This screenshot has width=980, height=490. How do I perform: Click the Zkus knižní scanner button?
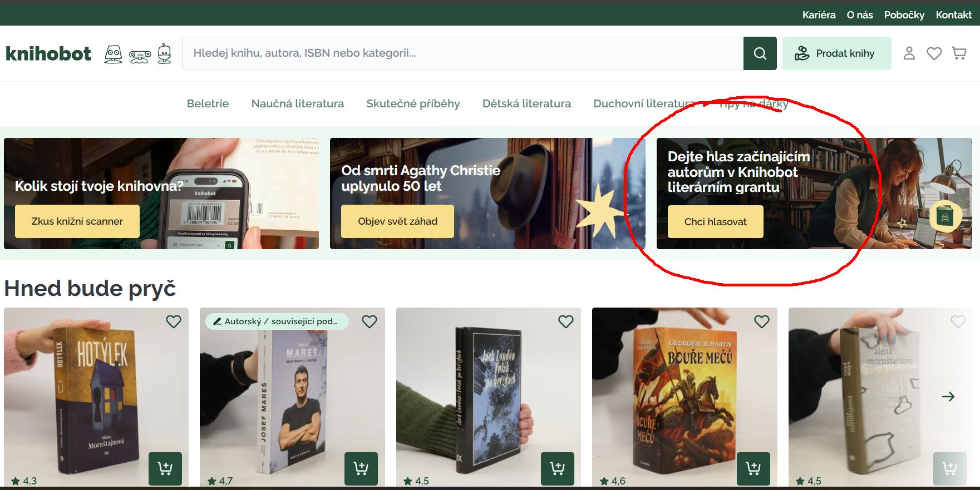(77, 221)
